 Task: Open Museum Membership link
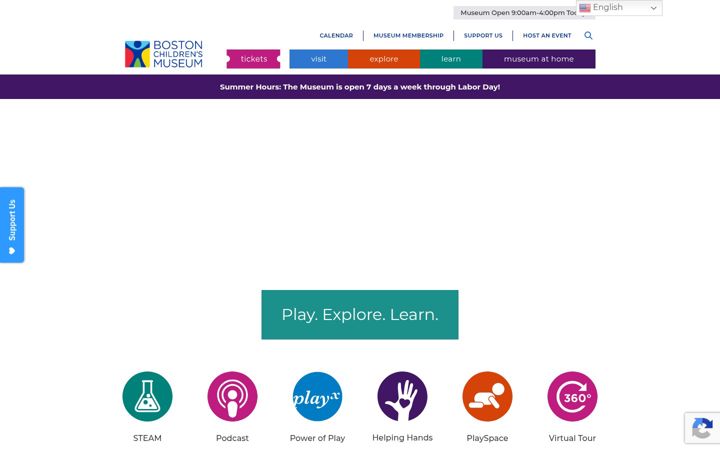tap(408, 35)
